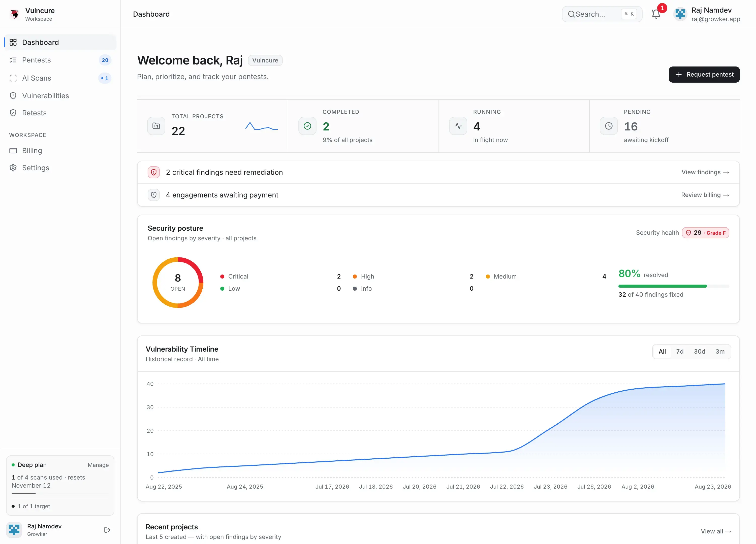The image size is (756, 544).
Task: Click Raj Namdev avatar in sidebar footer
Action: (14, 530)
